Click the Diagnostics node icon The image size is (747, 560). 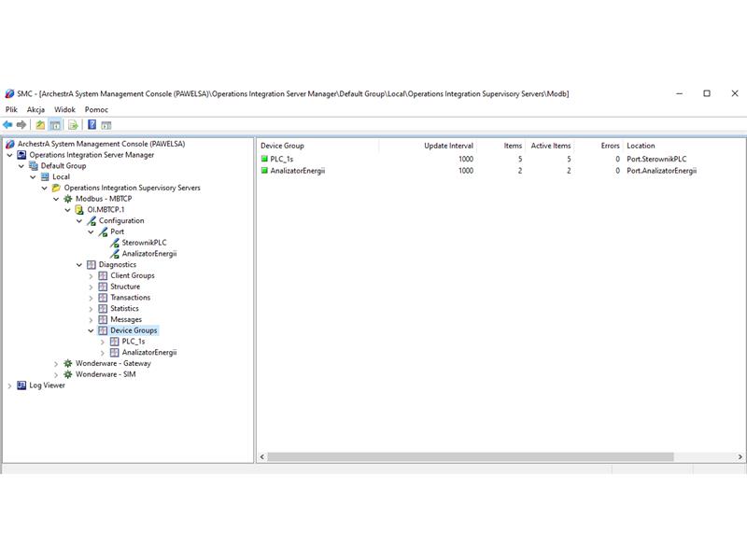click(x=92, y=265)
